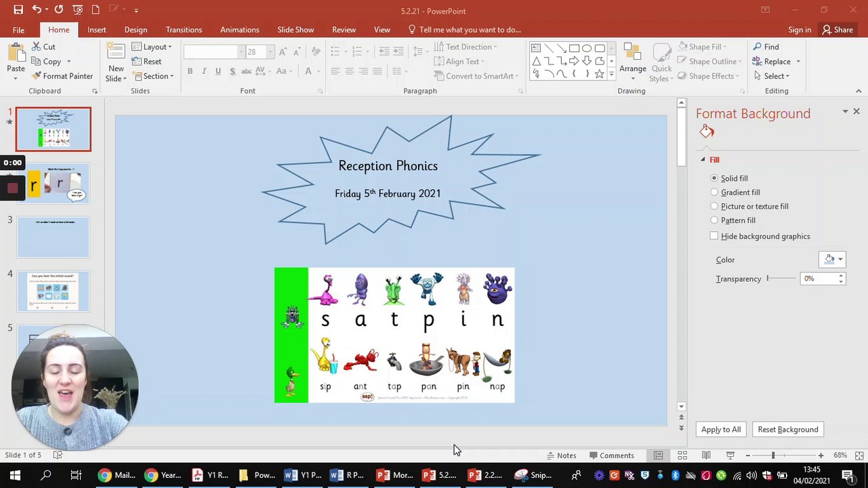Collapse the Fill section
Screen dimensions: 868x488
pos(703,160)
